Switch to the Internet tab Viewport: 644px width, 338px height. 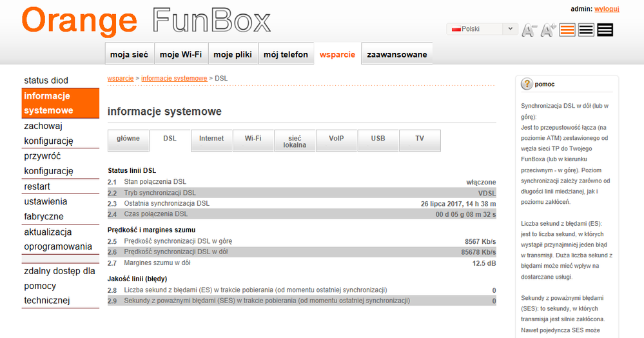point(211,139)
